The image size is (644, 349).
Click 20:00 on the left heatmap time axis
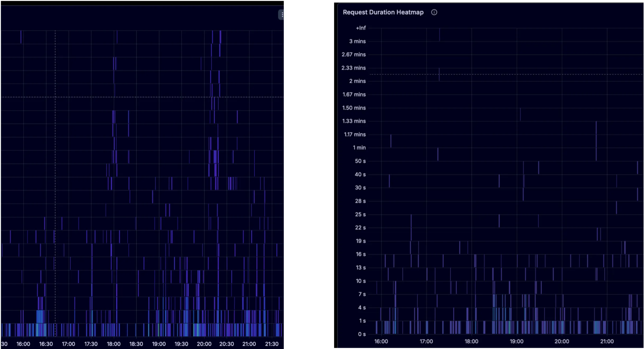204,344
